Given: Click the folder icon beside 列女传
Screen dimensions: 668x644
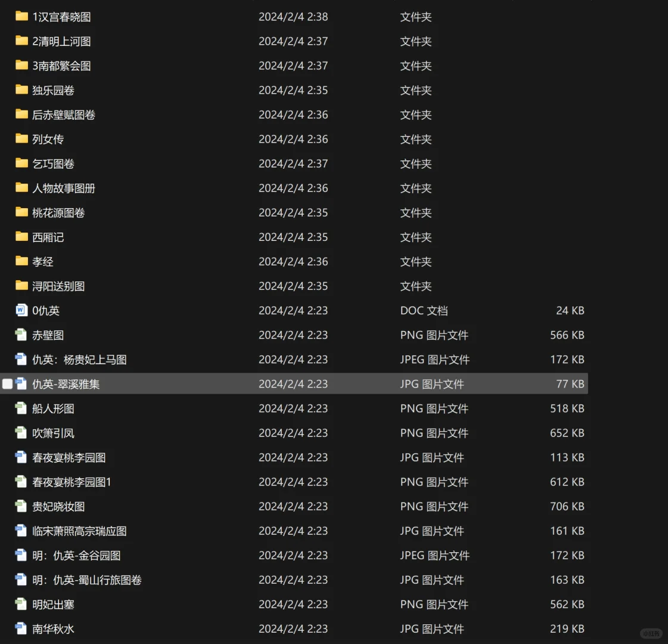Looking at the screenshot, I should 21,138.
